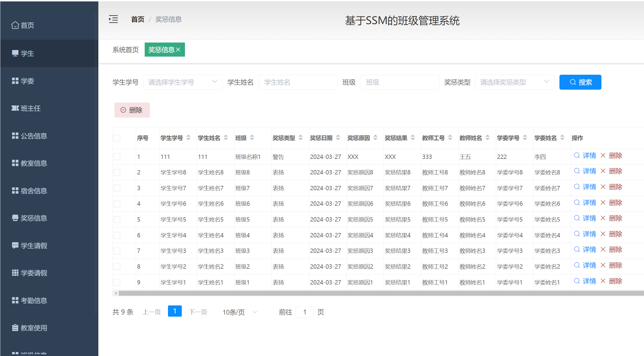Sort by 奖惩结果 column using sort arrows
Viewport: 644px width, 356px height.
coord(413,138)
